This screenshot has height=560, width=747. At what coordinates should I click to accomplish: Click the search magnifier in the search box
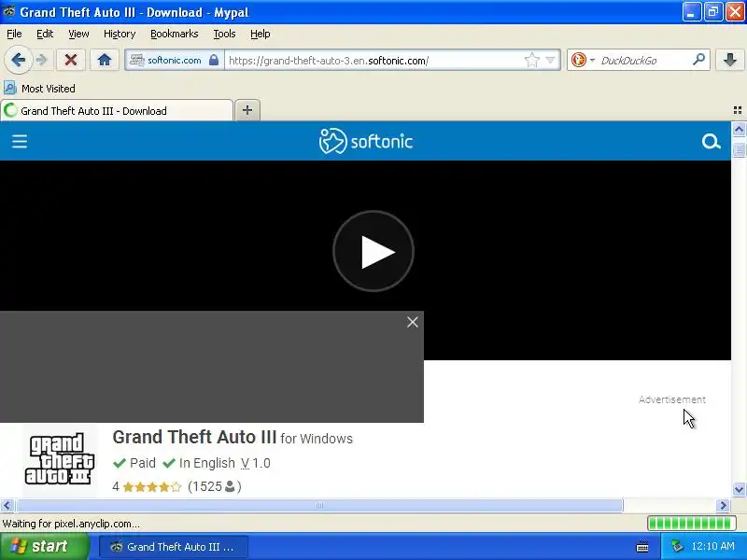pyautogui.click(x=698, y=60)
